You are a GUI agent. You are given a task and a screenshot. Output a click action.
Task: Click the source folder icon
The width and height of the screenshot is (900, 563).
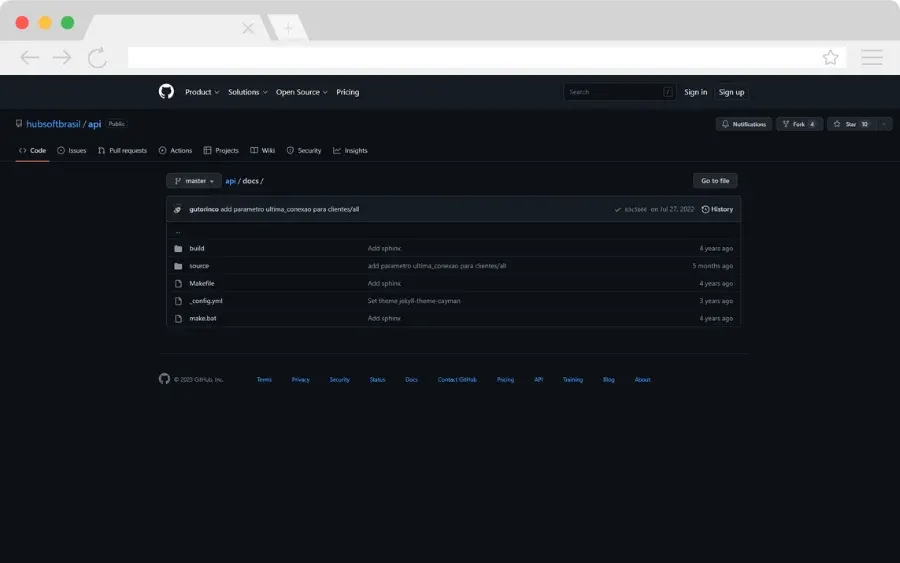coord(178,266)
